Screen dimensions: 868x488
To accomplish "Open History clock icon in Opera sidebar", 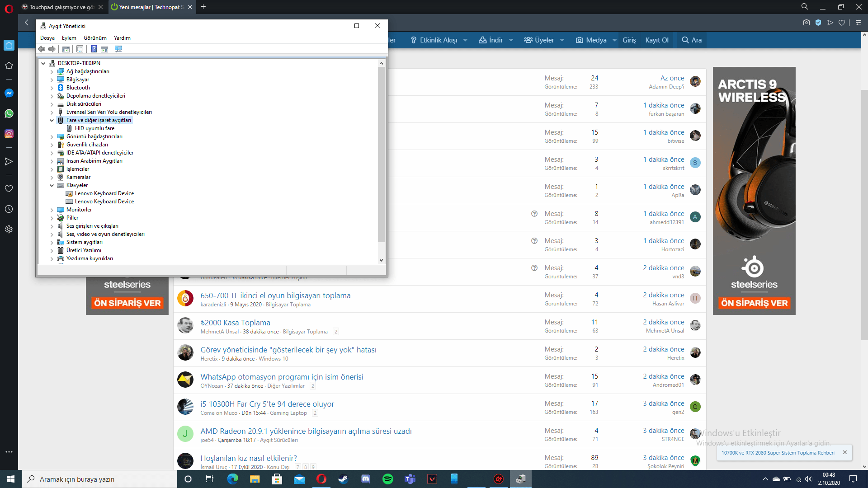I will 9,209.
